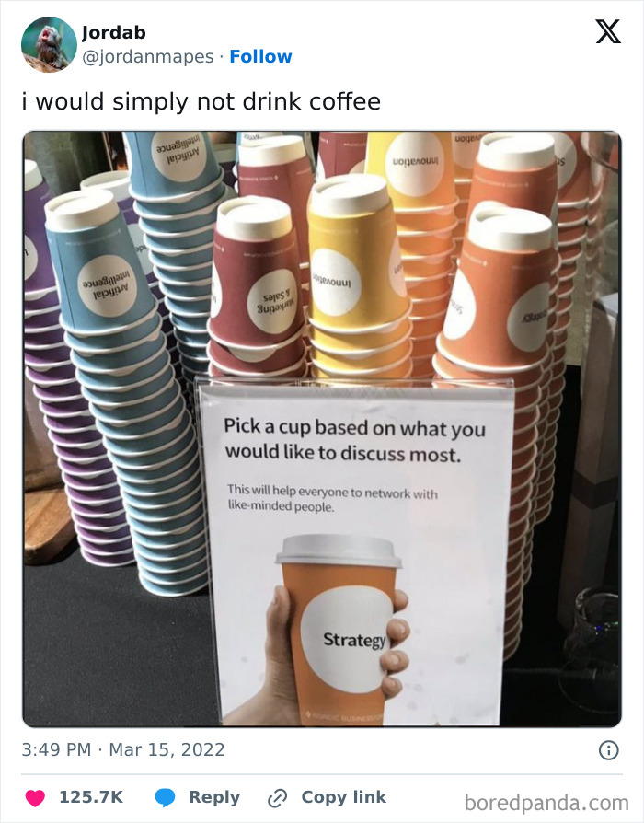Open the 3:49 PM Mar 15, 2022 timestamp
Viewport: 644px width, 823px height.
click(122, 749)
